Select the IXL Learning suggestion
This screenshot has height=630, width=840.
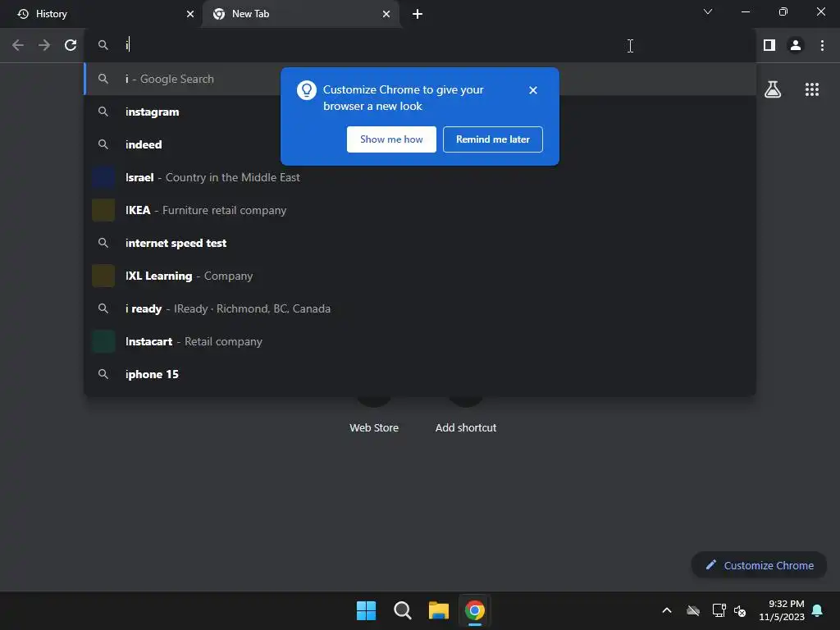pyautogui.click(x=420, y=276)
